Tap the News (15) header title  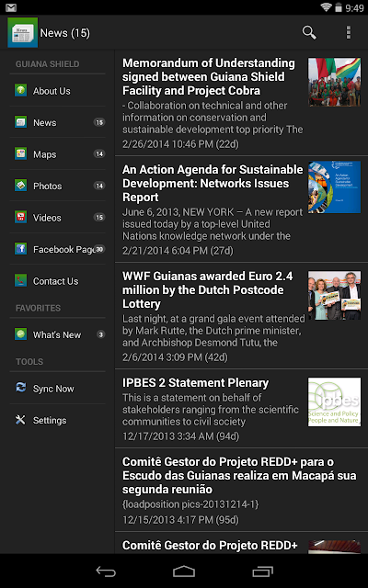pyautogui.click(x=65, y=33)
